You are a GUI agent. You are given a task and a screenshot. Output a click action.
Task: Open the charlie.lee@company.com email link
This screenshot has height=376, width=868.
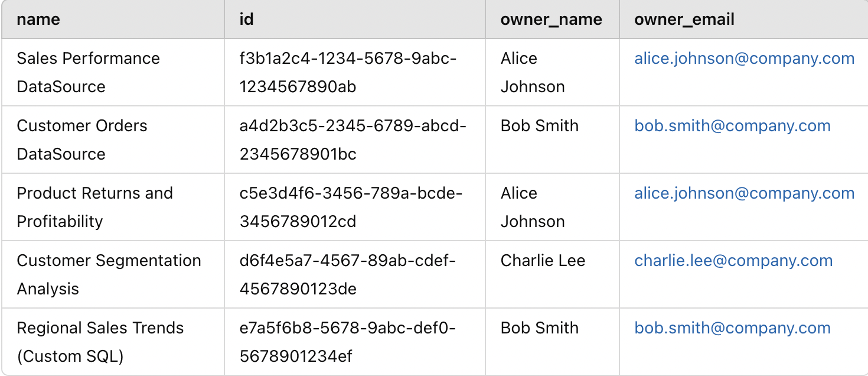pos(733,261)
